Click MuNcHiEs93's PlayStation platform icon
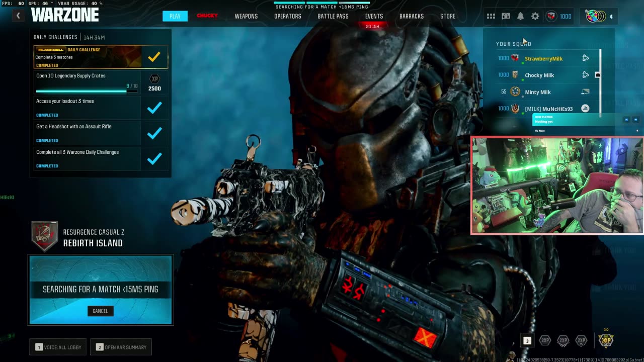This screenshot has width=644, height=362. tap(585, 109)
